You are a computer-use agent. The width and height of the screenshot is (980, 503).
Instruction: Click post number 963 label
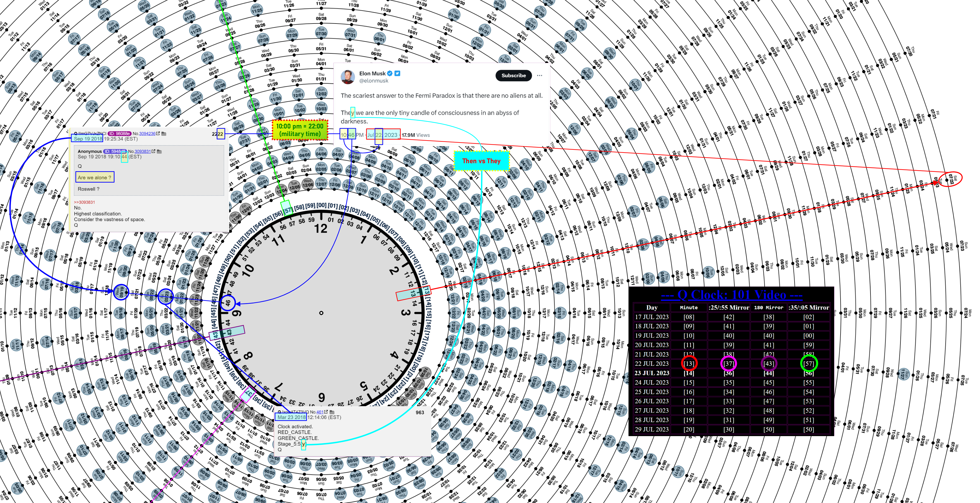(420, 413)
